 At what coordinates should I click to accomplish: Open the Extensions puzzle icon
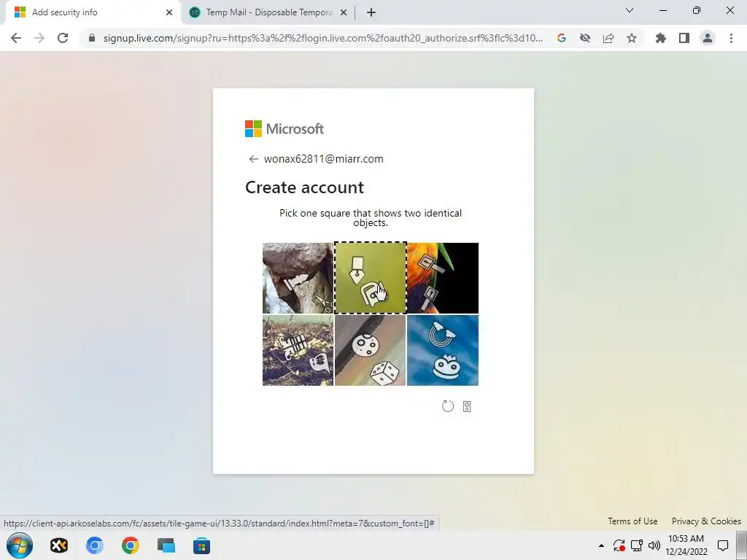pos(660,38)
